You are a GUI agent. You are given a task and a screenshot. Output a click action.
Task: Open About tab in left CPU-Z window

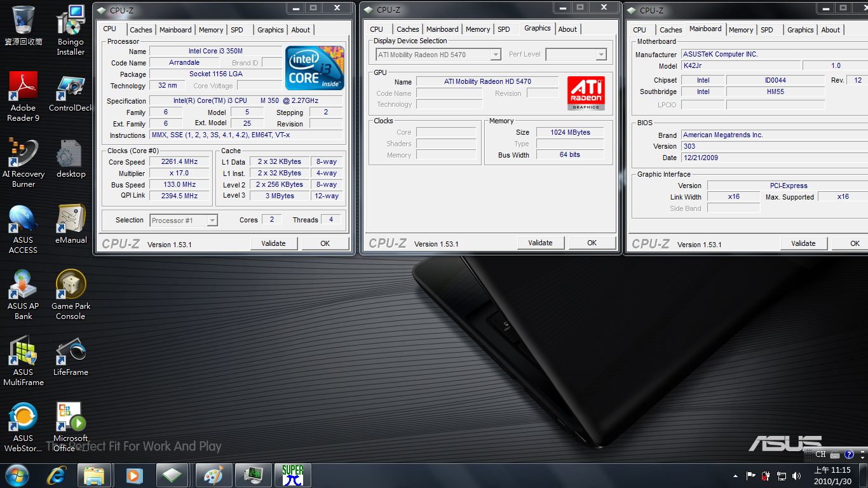click(x=301, y=30)
